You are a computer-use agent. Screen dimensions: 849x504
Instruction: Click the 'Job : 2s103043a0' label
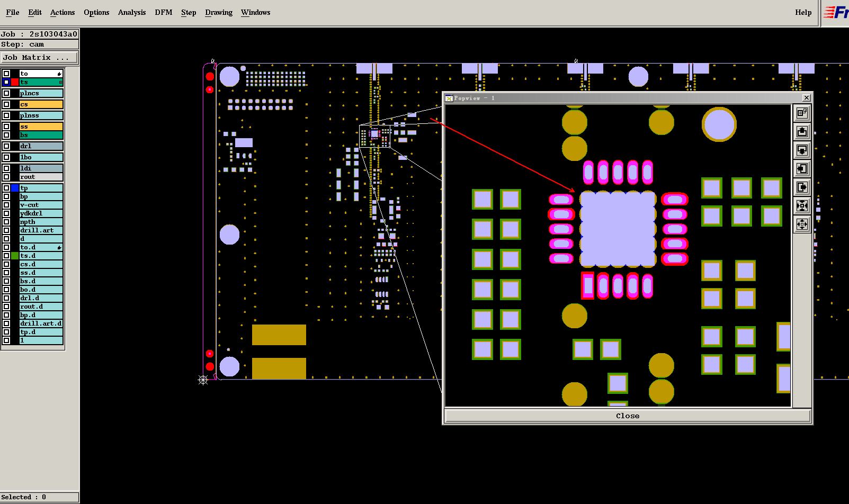[x=39, y=34]
